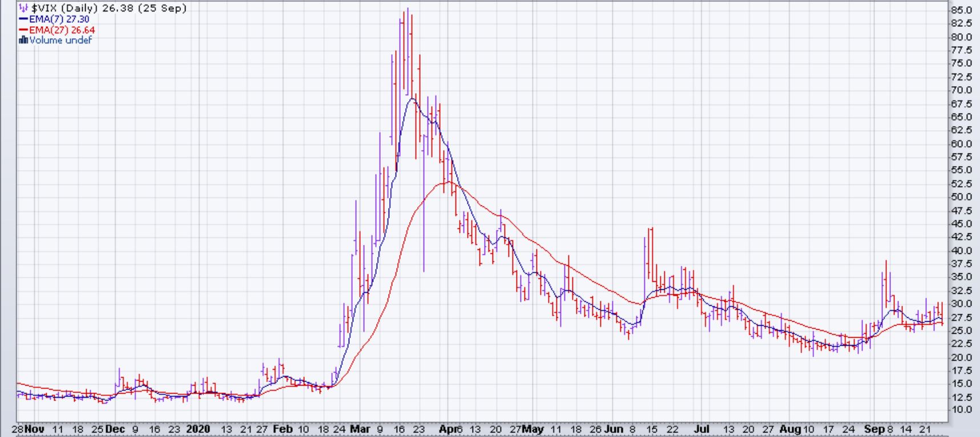Image resolution: width=980 pixels, height=437 pixels.
Task: Select the Jun month label on date axis
Action: [614, 429]
